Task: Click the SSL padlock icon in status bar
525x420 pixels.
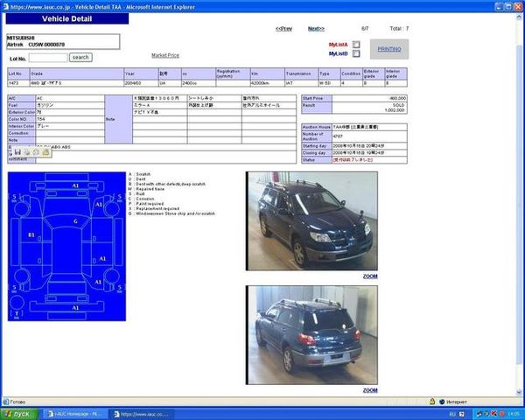Action: [x=432, y=402]
